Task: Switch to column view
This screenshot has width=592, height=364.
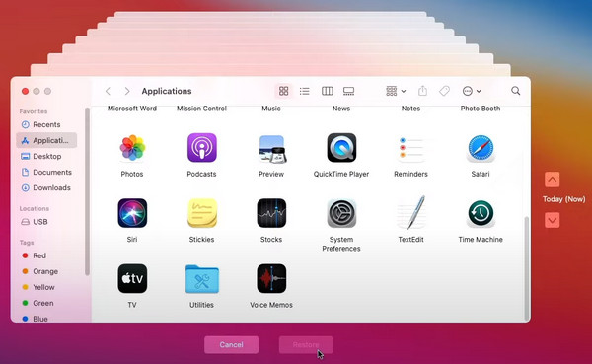Action: (327, 91)
